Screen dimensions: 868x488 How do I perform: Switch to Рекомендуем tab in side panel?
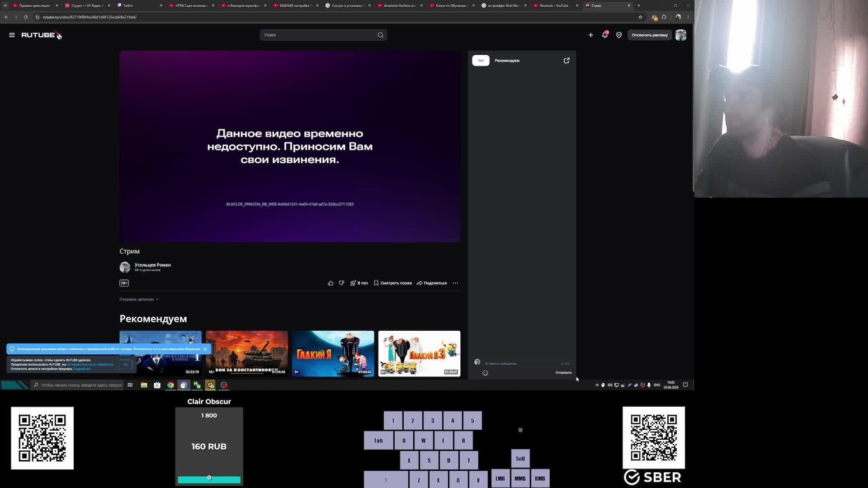[507, 61]
